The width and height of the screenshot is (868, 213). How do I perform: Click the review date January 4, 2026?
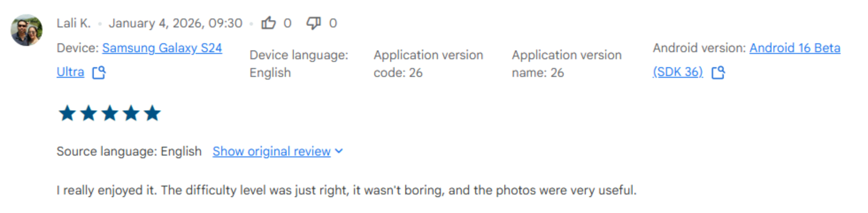[x=175, y=23]
